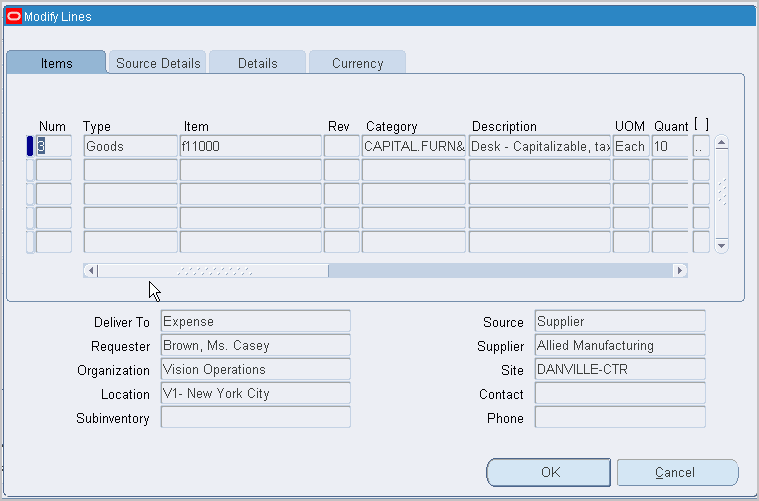Click the Supplier field Allied Manufacturing

coord(620,346)
